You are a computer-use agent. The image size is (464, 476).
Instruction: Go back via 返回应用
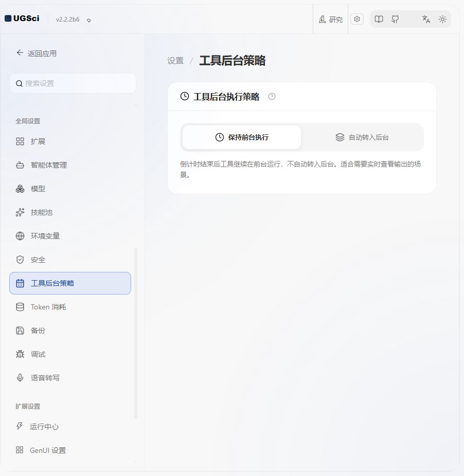(x=37, y=53)
